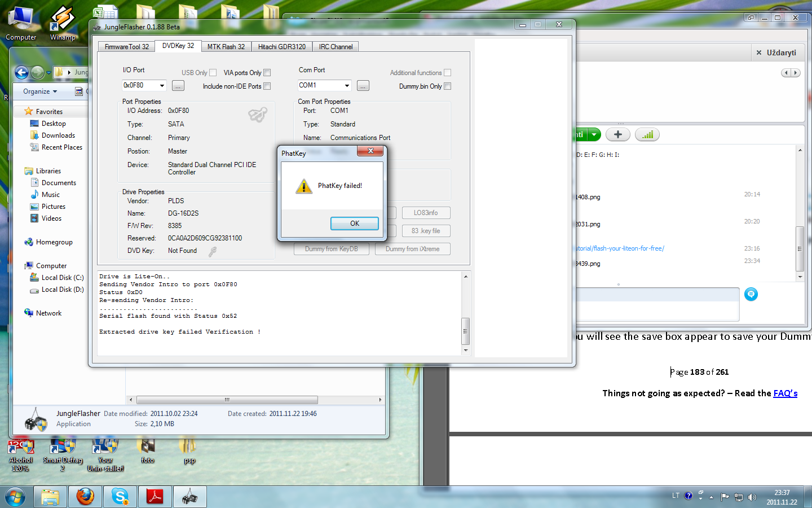Open the Smart Defrag 2 shortcut
Viewport: 812px width, 508px height.
[63, 455]
